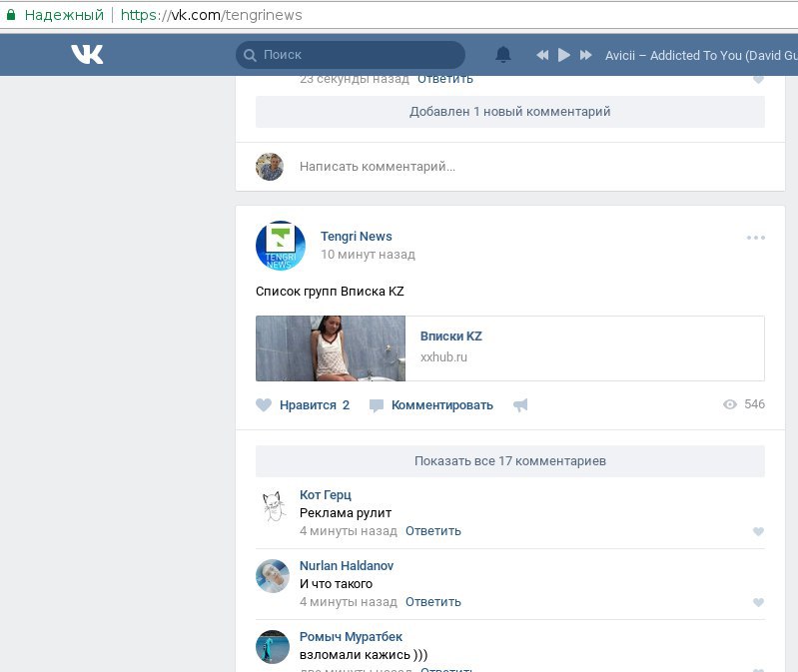Open the notifications bell
This screenshot has width=798, height=672.
pos(502,55)
